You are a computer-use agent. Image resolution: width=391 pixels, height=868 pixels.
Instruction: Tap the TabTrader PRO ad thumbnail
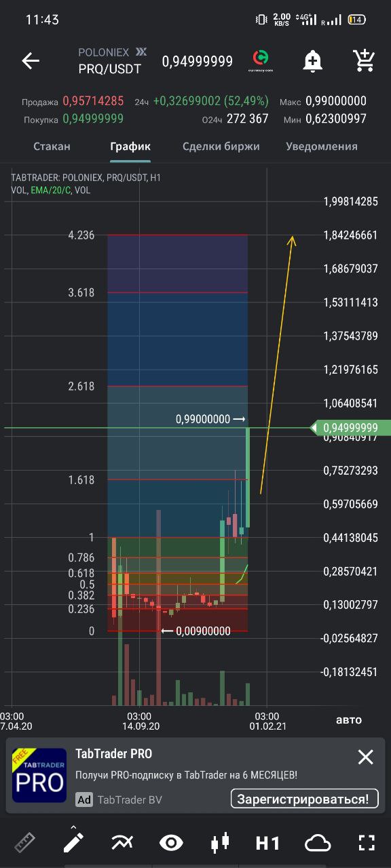tap(39, 775)
